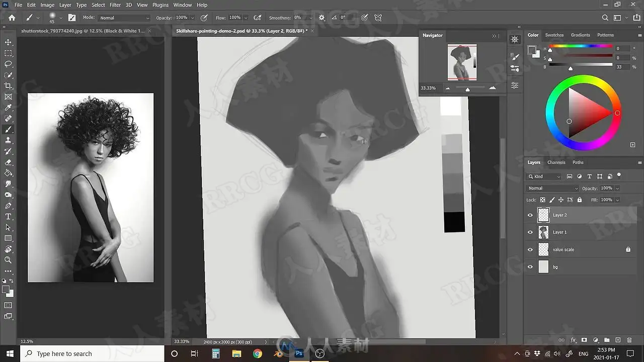Open the brush blend Mode dropdown

click(124, 18)
